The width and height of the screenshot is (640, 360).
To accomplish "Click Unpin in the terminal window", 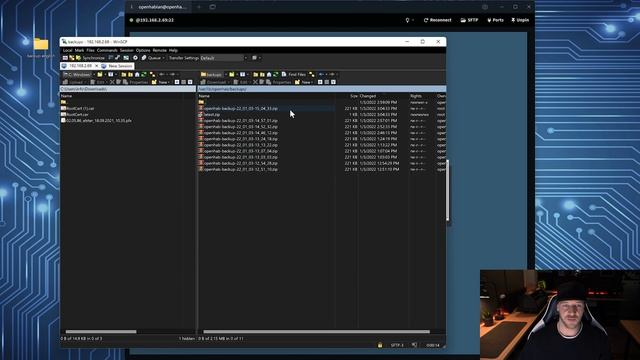I will pos(520,20).
